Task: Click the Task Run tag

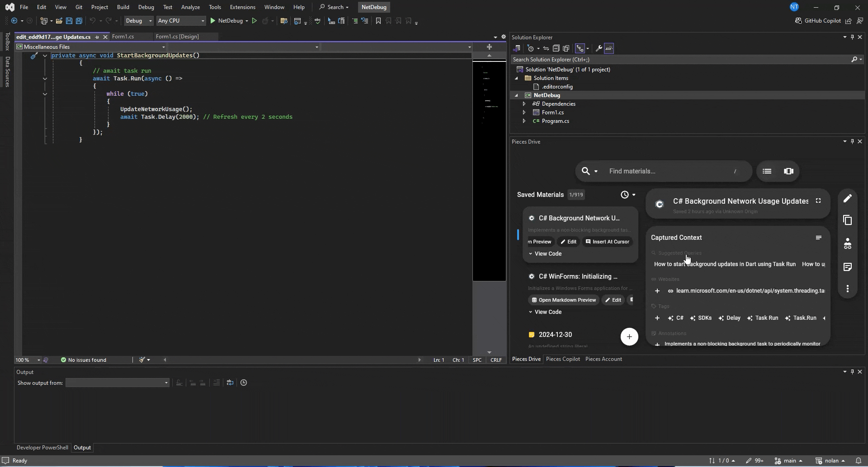Action: point(763,318)
